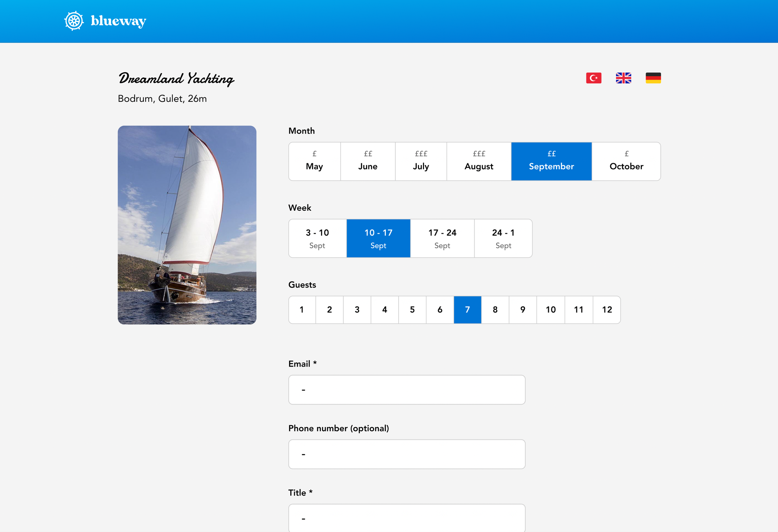Viewport: 778px width, 532px height.
Task: Set guests count to 4
Action: (384, 310)
